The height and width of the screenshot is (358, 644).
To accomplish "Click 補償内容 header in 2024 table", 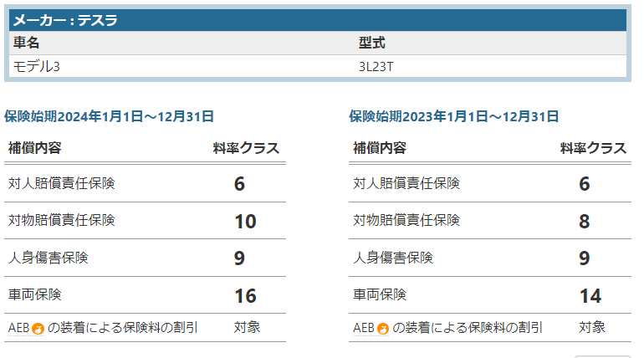I will (x=35, y=148).
